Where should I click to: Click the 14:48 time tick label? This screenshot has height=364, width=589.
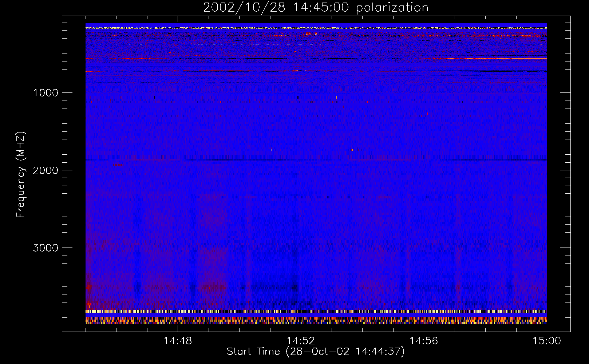[178, 341]
